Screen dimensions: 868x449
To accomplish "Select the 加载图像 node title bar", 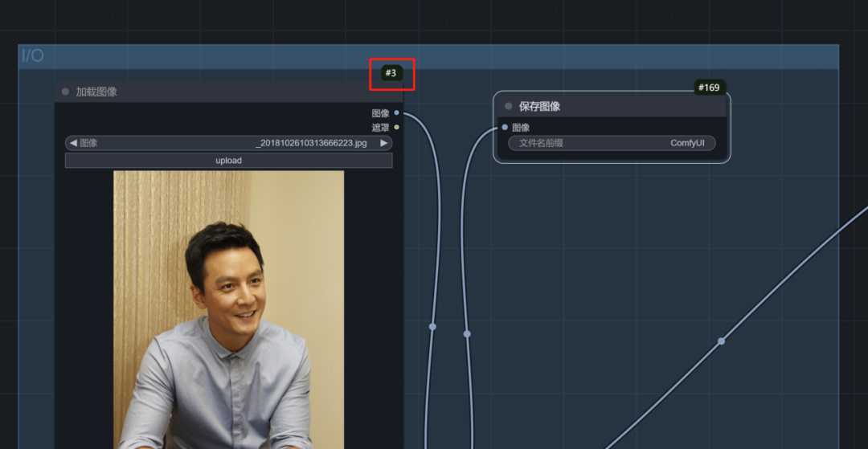I will [228, 92].
